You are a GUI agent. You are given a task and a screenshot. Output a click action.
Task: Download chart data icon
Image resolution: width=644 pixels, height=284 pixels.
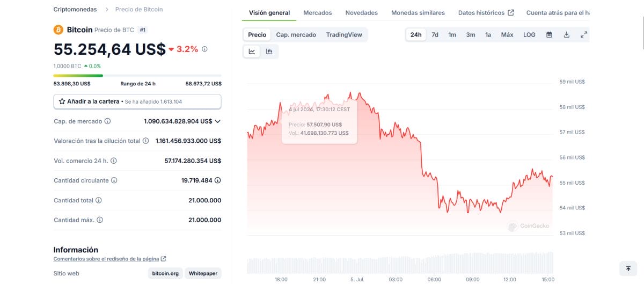click(x=566, y=35)
